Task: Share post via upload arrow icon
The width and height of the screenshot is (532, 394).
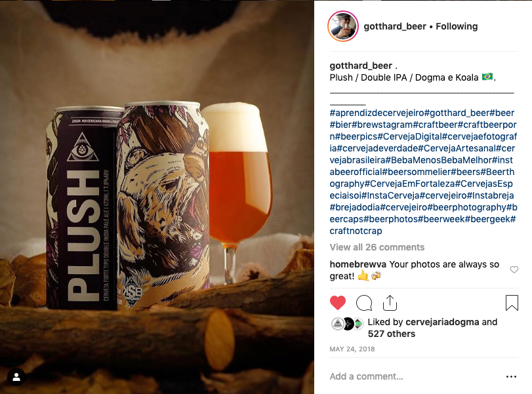Action: 390,303
